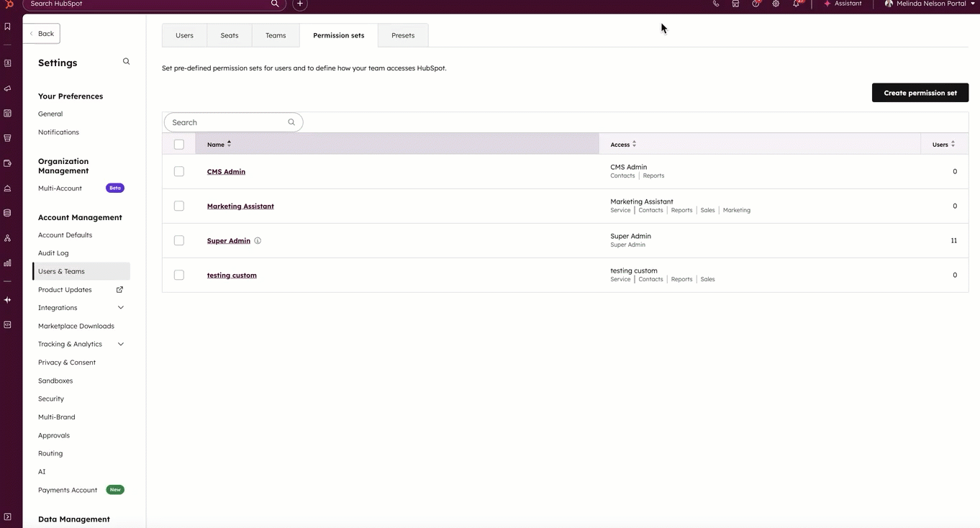
Task: Click the calling phone icon in the top bar
Action: [715, 4]
